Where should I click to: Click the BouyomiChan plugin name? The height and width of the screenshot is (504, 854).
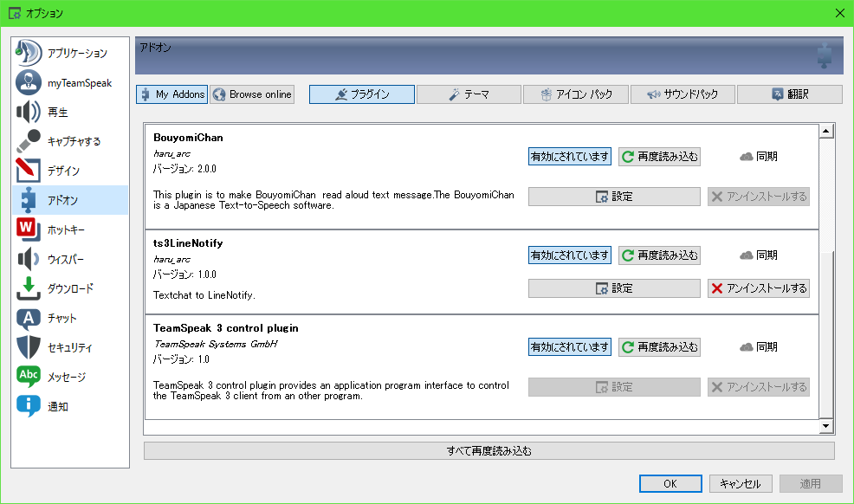pos(188,138)
